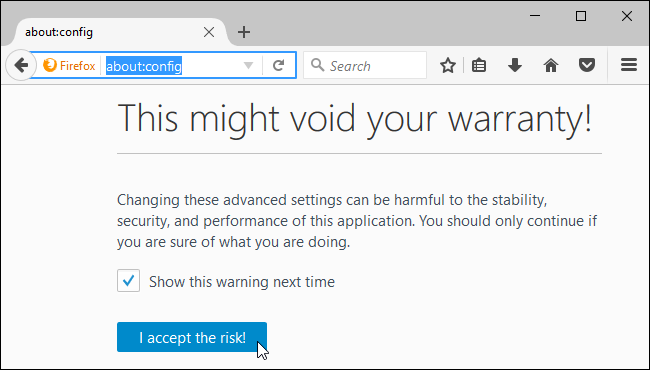
Task: Expand the address bar history dropdown arrow
Action: point(248,65)
